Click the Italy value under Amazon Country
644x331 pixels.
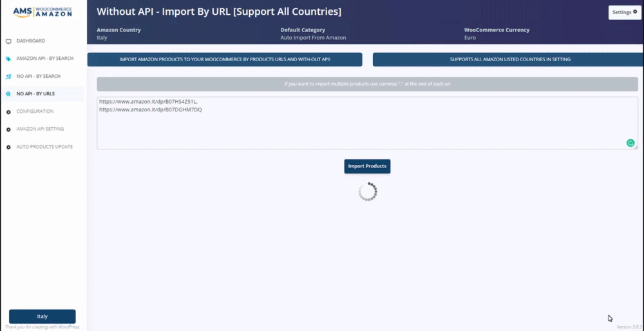[x=102, y=38]
